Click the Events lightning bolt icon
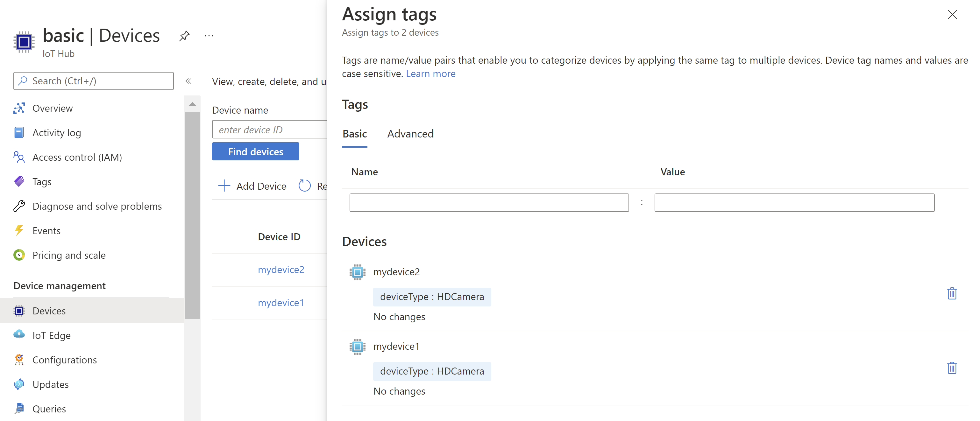The image size is (980, 421). [x=19, y=230]
